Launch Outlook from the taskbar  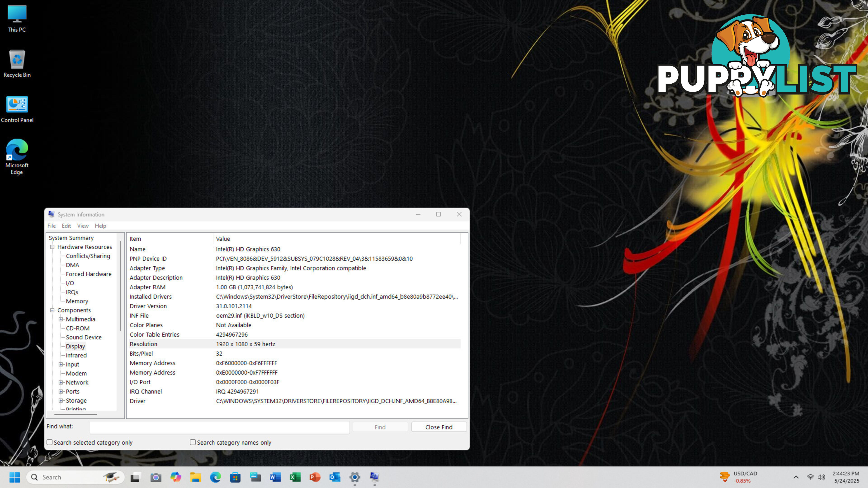(x=335, y=477)
